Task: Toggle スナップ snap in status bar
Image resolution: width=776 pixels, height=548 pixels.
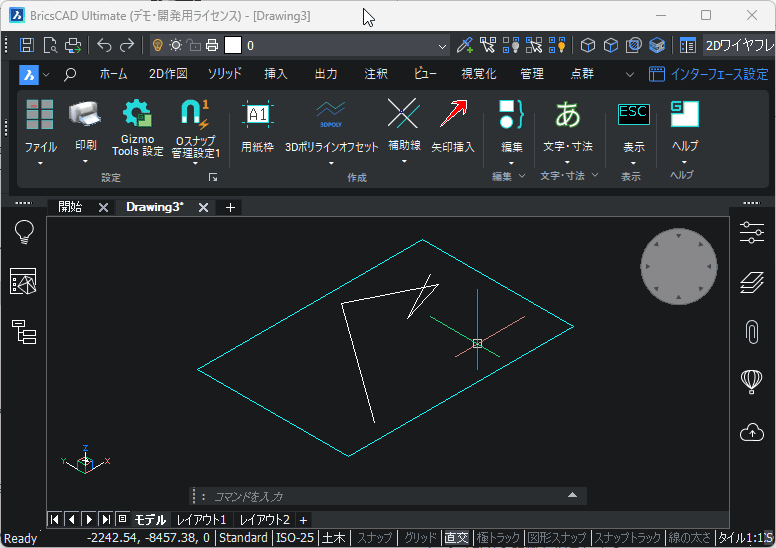Action: click(375, 538)
